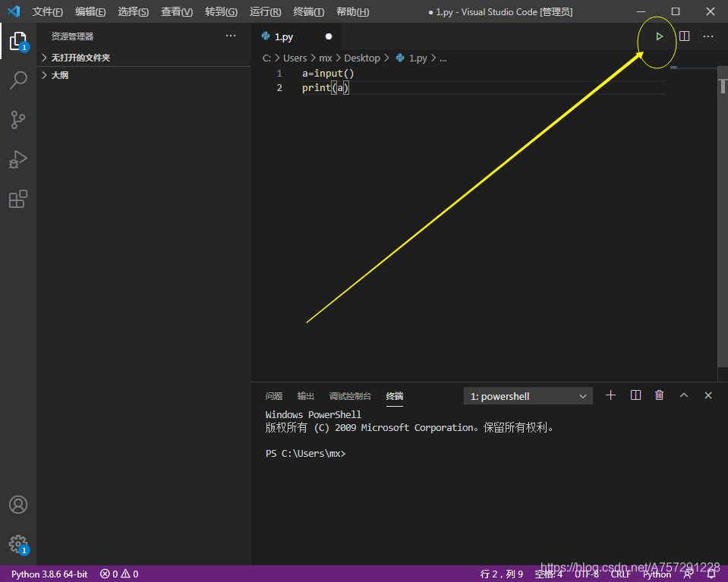Click line number 1 in gutter
The image size is (728, 582).
[x=279, y=74]
